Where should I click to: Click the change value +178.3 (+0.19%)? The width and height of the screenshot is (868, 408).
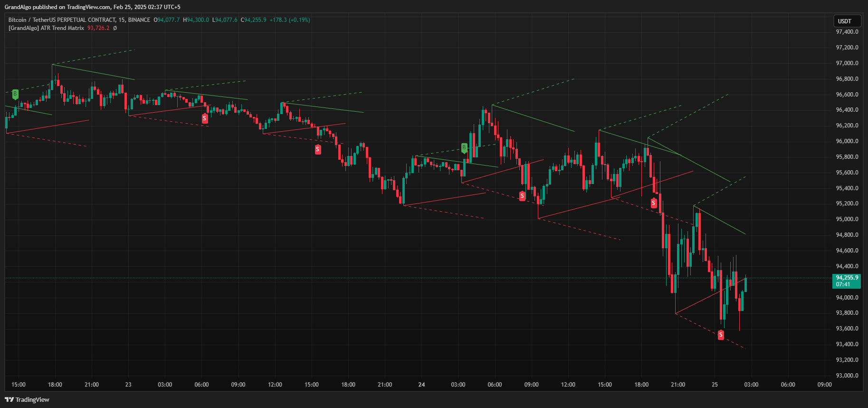290,20
